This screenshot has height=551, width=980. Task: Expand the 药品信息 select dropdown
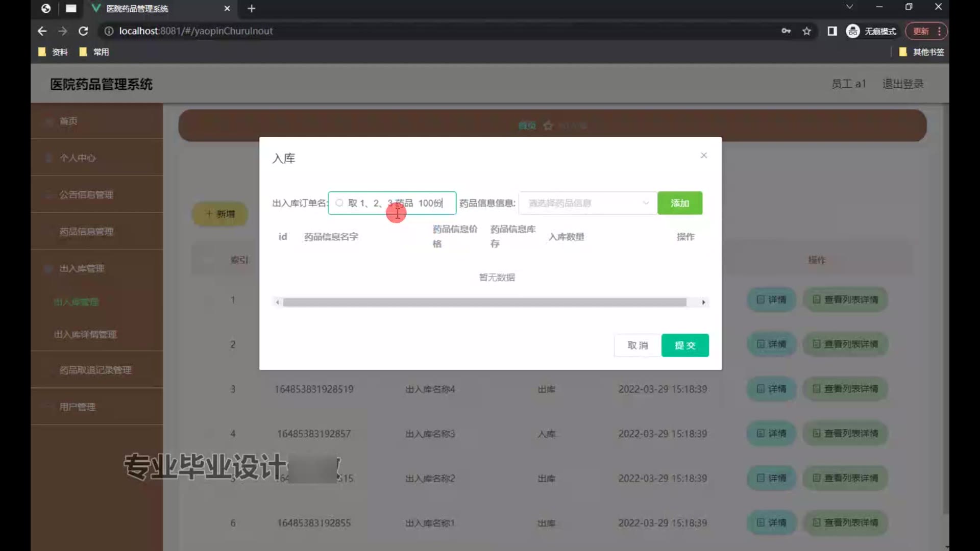[587, 203]
